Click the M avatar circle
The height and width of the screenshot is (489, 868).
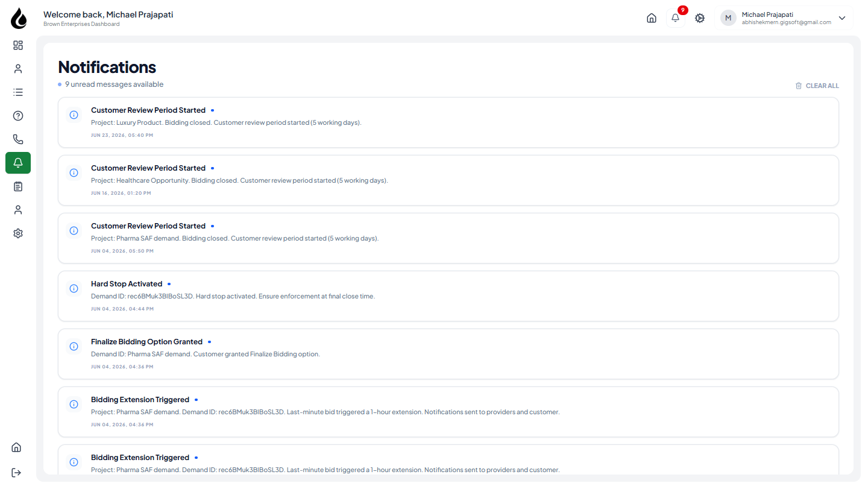click(x=728, y=18)
